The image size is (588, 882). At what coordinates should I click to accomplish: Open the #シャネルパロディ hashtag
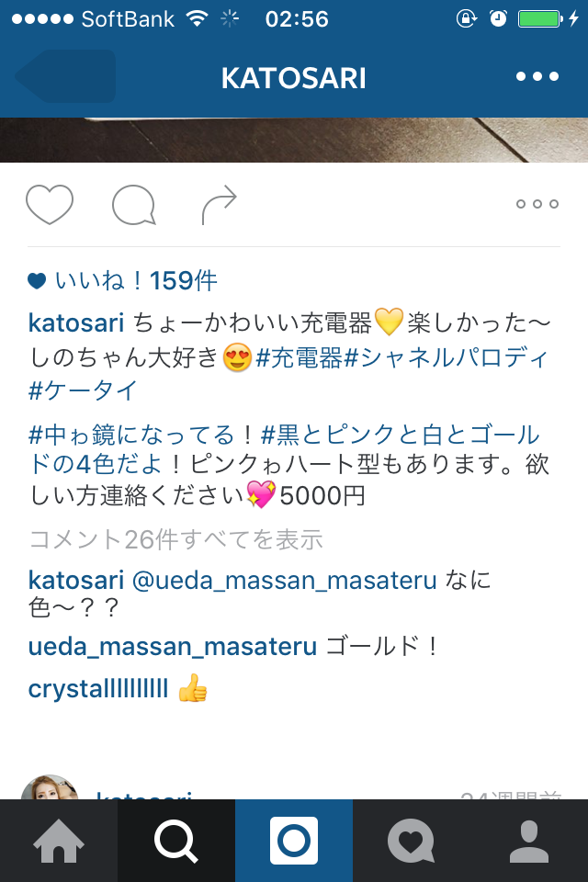445,357
